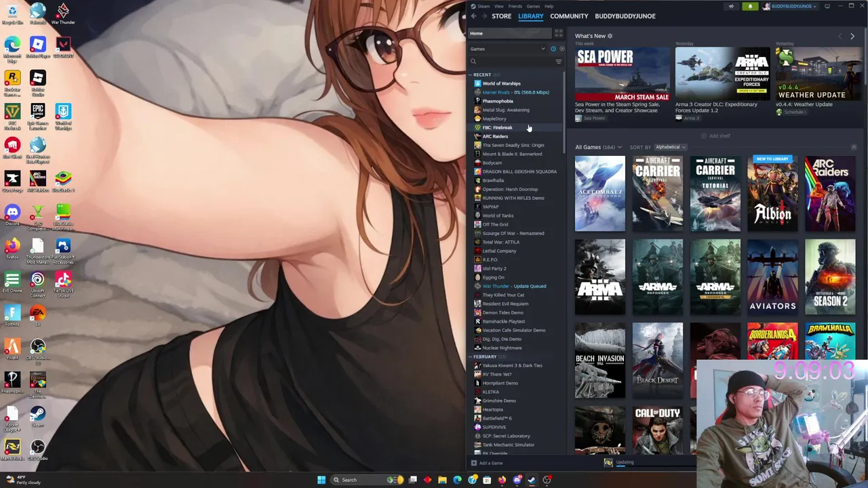This screenshot has width=868, height=488.
Task: Click the library Home button
Action: pyautogui.click(x=509, y=33)
